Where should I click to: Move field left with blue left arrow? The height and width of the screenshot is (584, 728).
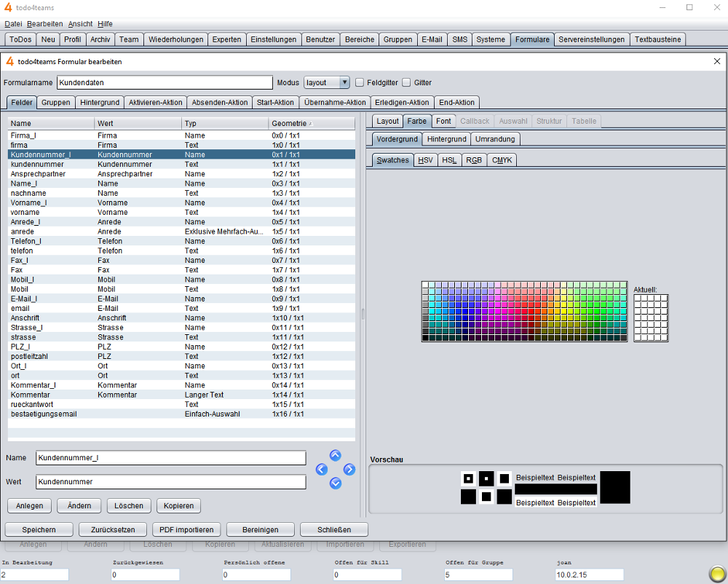322,470
